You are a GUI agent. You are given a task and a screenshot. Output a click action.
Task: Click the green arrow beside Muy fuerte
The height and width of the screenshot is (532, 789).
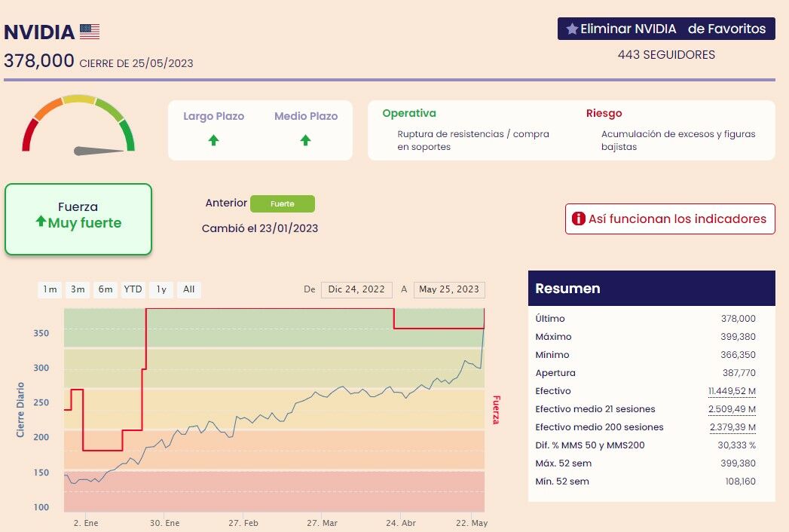41,221
